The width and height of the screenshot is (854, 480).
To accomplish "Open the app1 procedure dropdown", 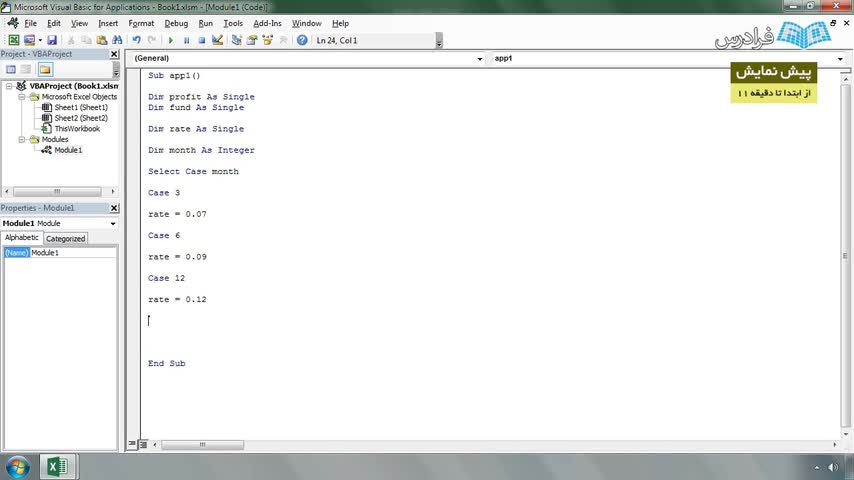I will (x=840, y=58).
